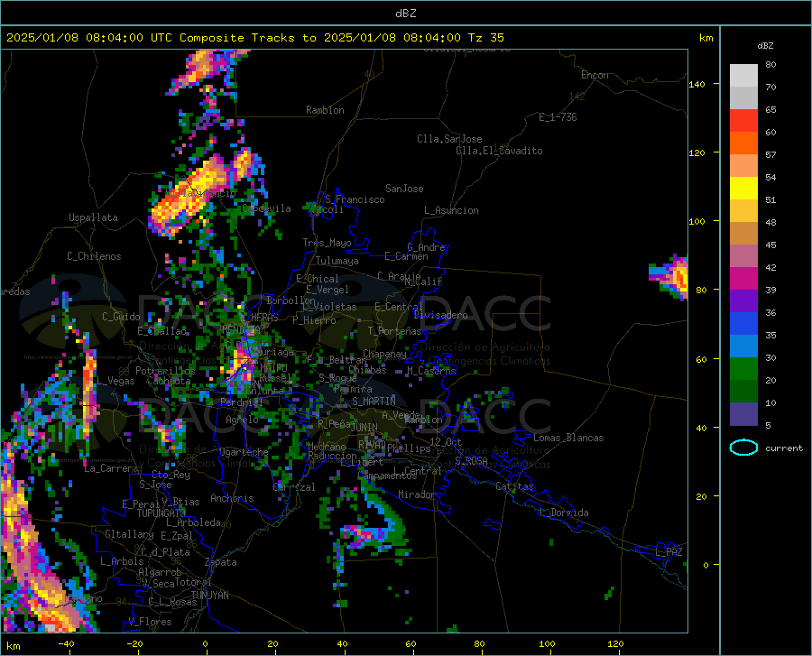Click the 'S_MARTIN' map label
812x656 pixels.
[x=374, y=402]
